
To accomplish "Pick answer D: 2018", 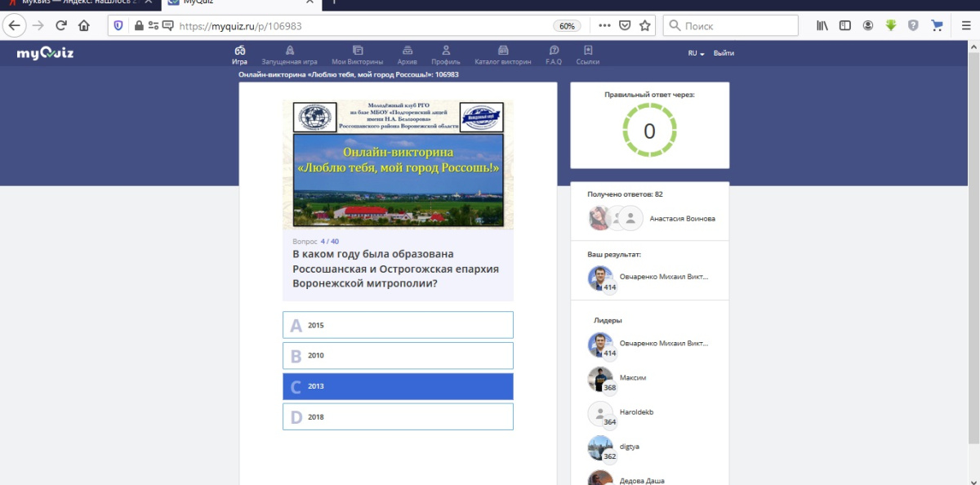I will point(398,416).
